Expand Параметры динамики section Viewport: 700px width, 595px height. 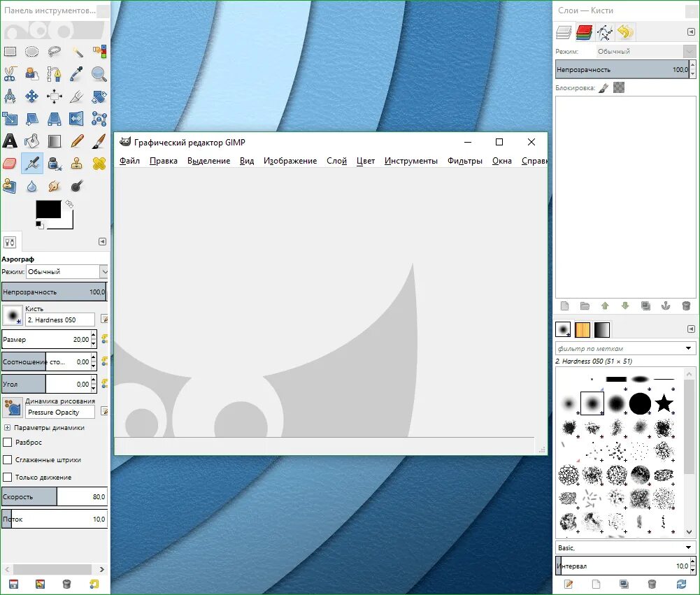click(7, 428)
